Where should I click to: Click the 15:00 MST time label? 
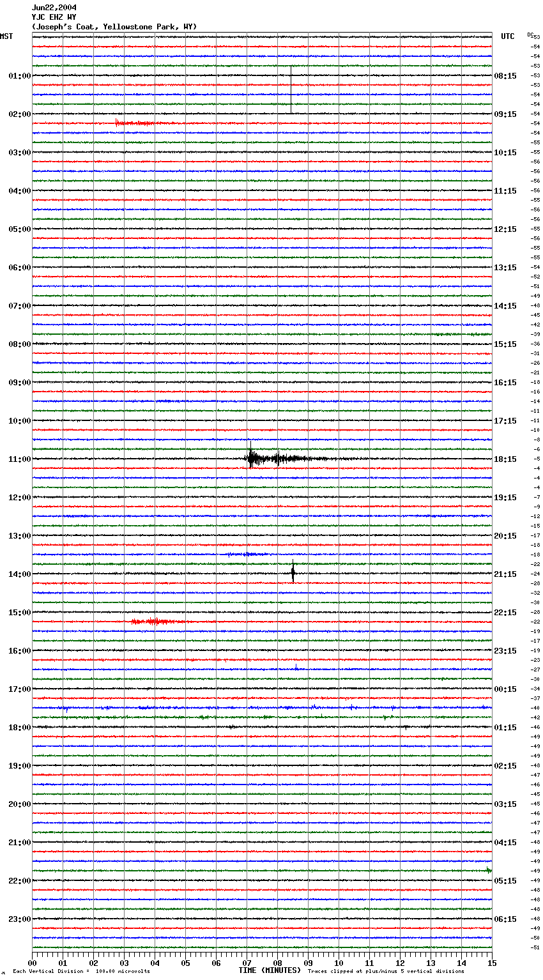(20, 613)
